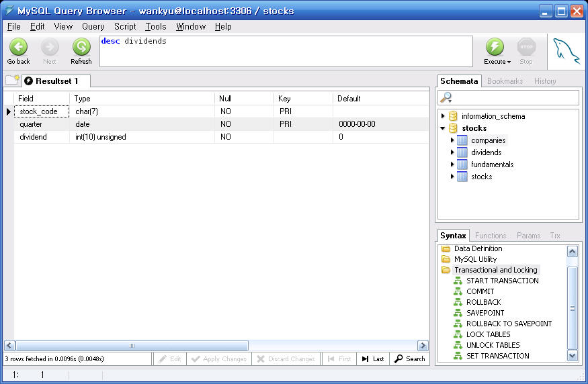This screenshot has width=588, height=384.
Task: Click the Type column header
Action: [x=142, y=99]
